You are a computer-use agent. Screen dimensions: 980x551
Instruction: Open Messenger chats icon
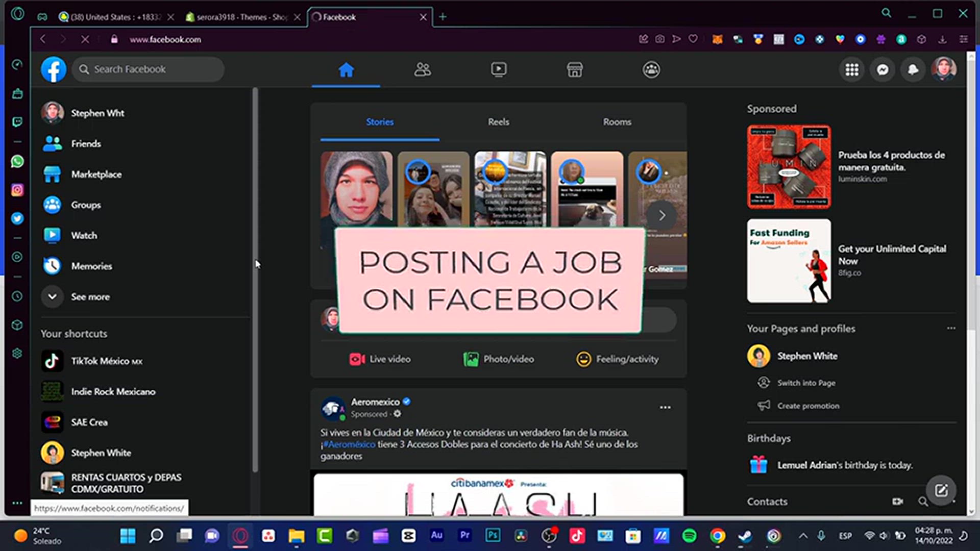(882, 69)
